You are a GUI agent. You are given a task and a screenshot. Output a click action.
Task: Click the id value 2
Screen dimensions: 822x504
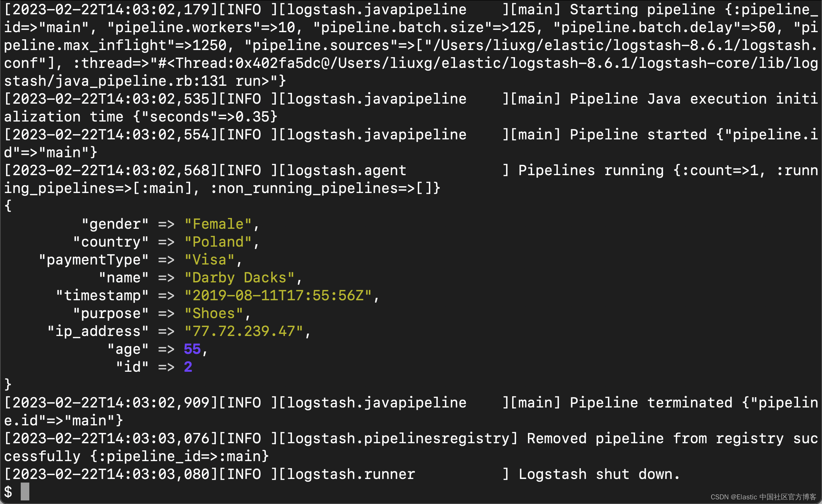(188, 367)
